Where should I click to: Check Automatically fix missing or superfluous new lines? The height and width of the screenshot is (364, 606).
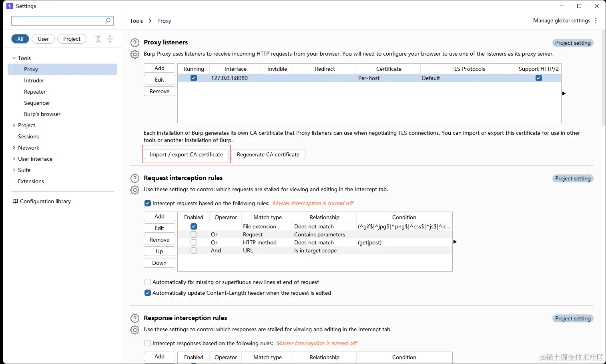(148, 282)
